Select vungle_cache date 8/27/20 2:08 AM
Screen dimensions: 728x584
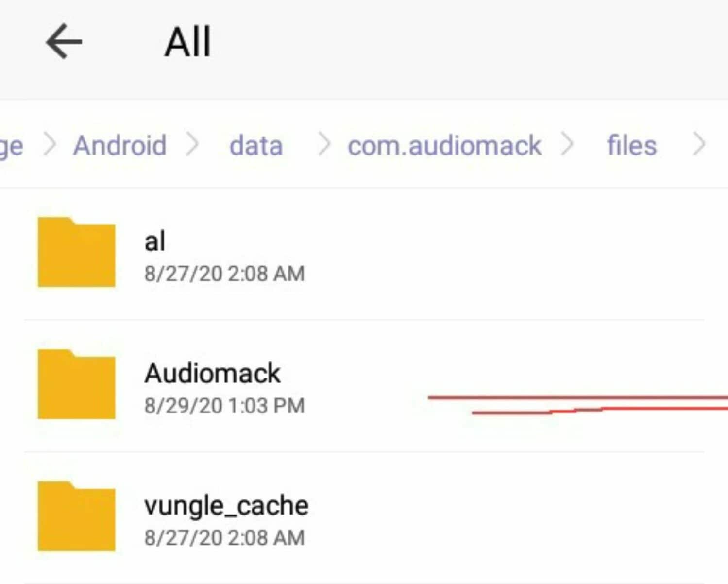pos(224,538)
